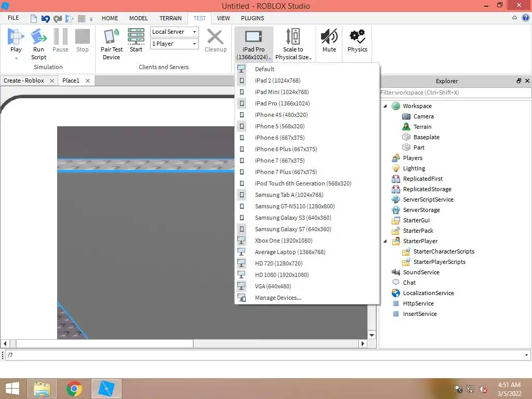Click the Cleanup X icon
This screenshot has width=532, height=399.
pyautogui.click(x=216, y=37)
